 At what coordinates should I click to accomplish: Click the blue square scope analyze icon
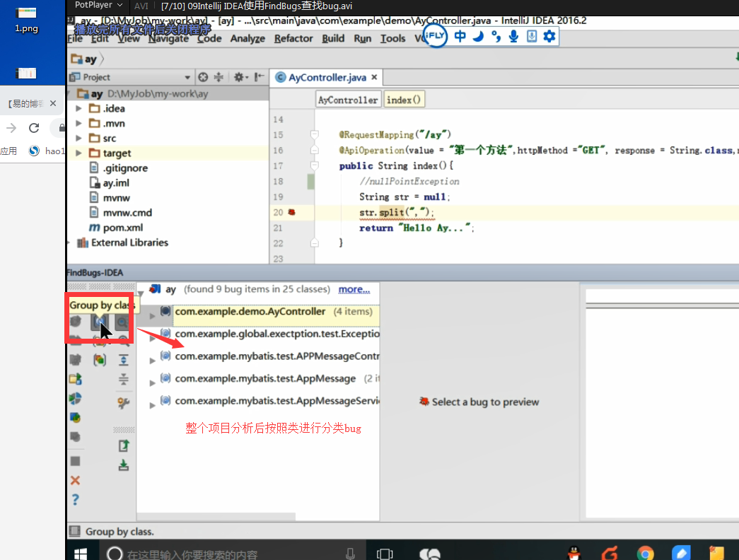(x=76, y=418)
